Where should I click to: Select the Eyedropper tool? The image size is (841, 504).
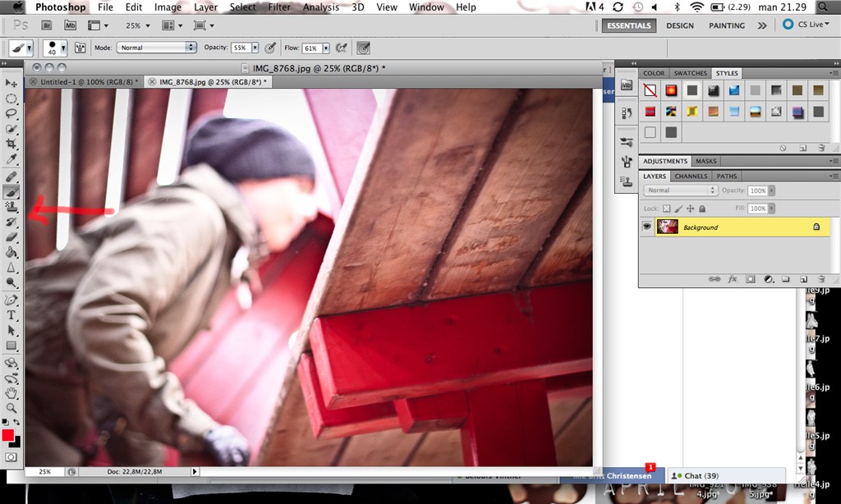click(x=11, y=159)
